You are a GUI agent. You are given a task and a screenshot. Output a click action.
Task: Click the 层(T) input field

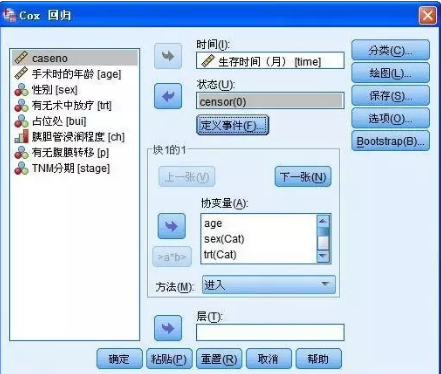point(270,332)
